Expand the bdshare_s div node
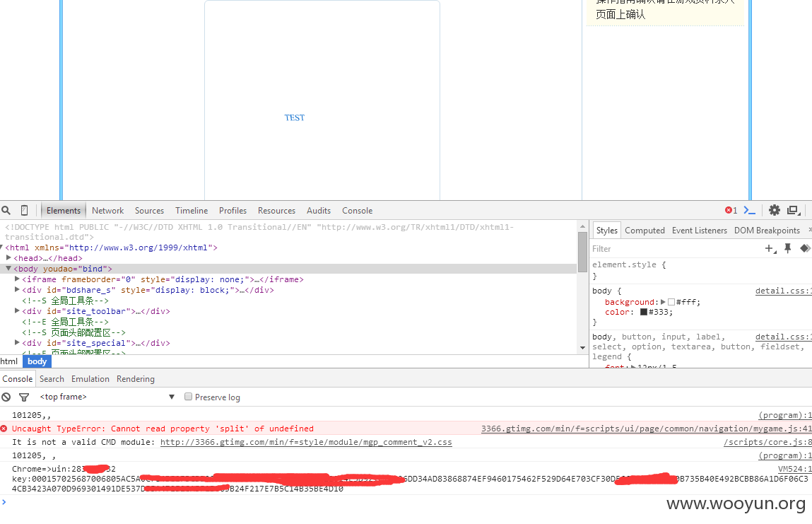This screenshot has height=524, width=812. [x=17, y=290]
